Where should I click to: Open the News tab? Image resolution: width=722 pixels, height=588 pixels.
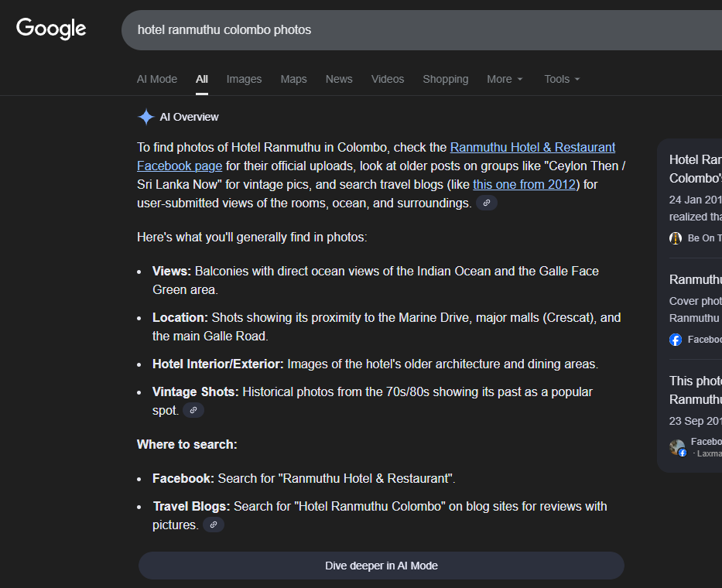point(339,79)
